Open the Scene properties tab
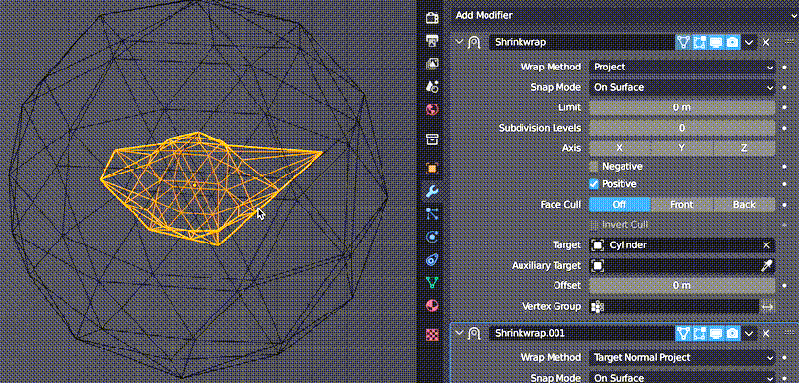Screen dimensions: 799x383 pyautogui.click(x=432, y=87)
